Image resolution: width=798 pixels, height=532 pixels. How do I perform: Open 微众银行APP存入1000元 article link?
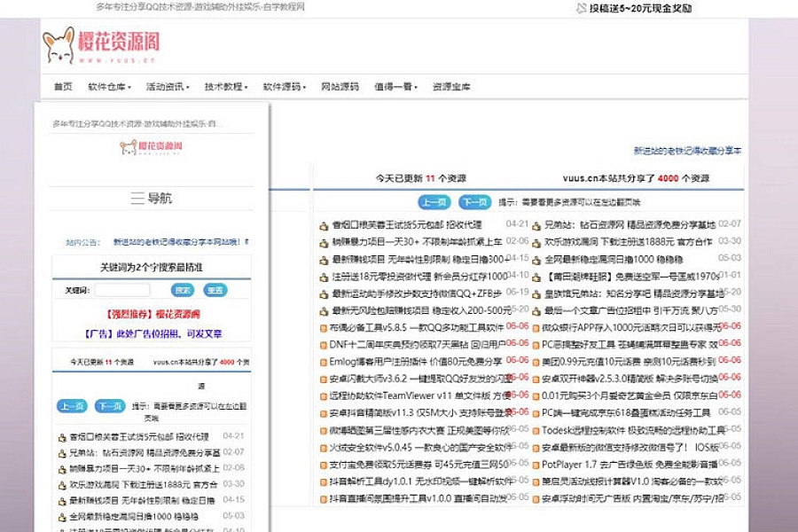(x=631, y=328)
